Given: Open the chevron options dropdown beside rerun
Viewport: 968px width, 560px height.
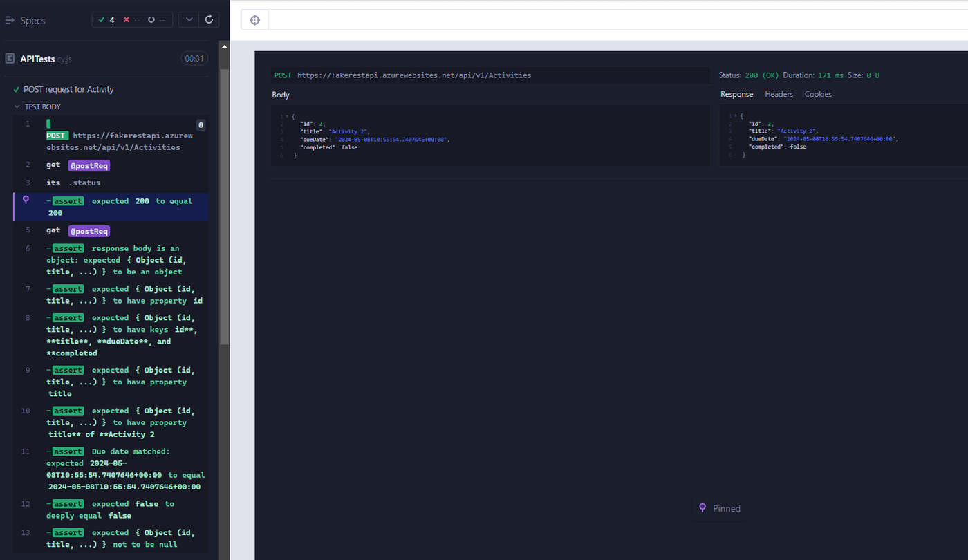Looking at the screenshot, I should click(189, 20).
